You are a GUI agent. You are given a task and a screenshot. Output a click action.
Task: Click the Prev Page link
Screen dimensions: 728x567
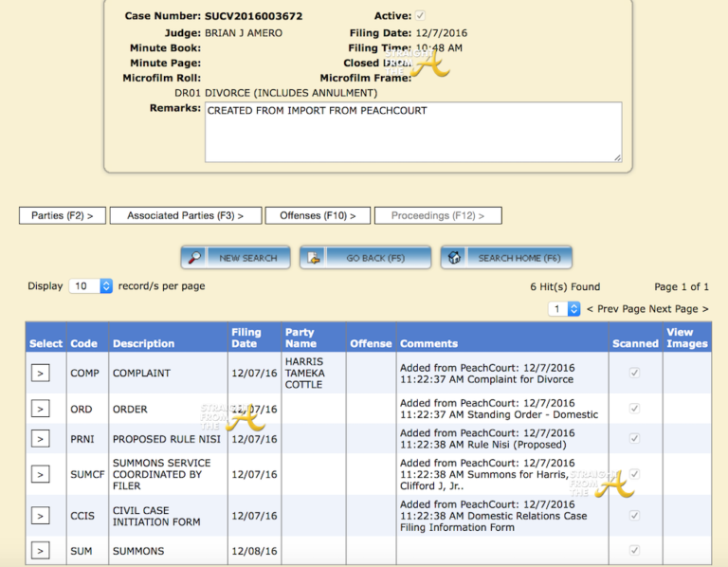pyautogui.click(x=616, y=309)
